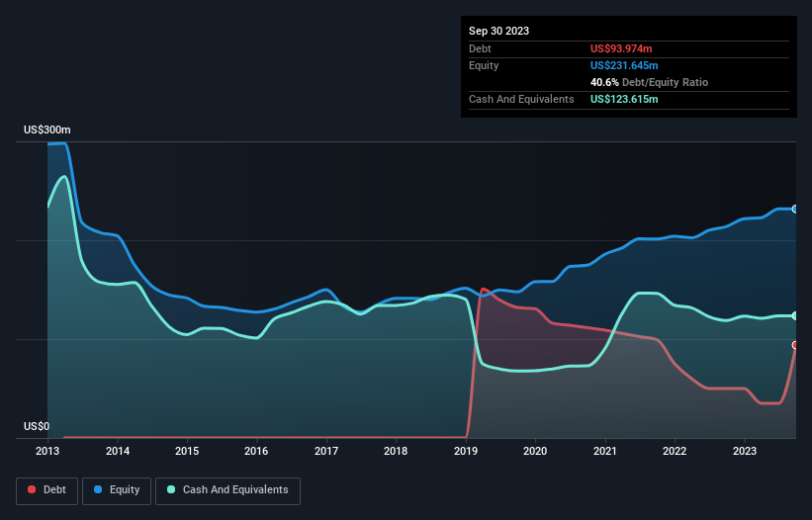Image resolution: width=812 pixels, height=520 pixels.
Task: Click the red Debt legend dot
Action: [x=32, y=489]
